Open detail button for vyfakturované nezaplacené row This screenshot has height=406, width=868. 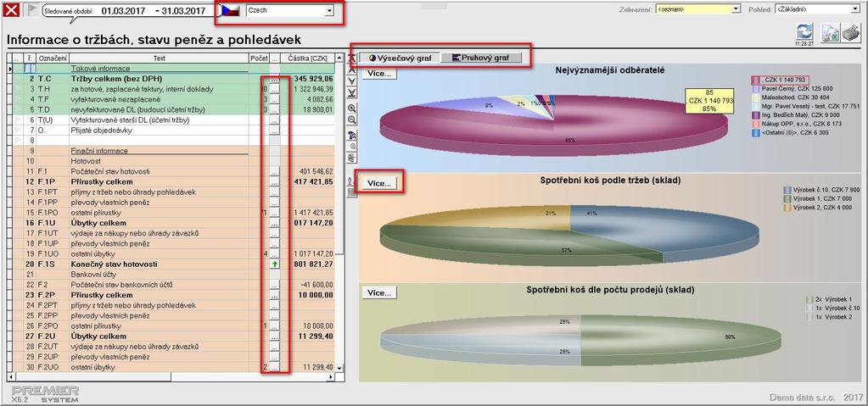pos(275,99)
